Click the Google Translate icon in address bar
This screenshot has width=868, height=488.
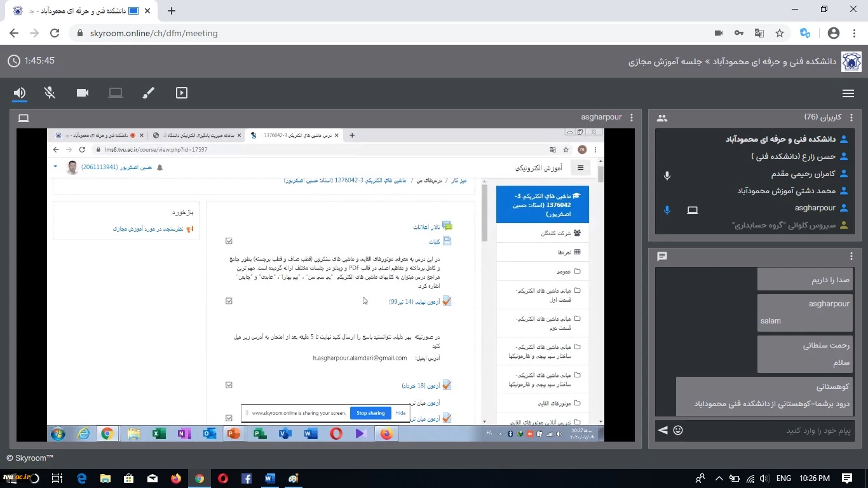coord(759,33)
